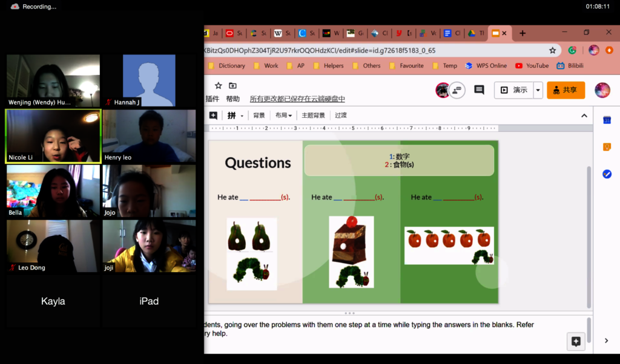The image size is (620, 364).
Task: Star the presentation with the star icon
Action: coord(219,86)
